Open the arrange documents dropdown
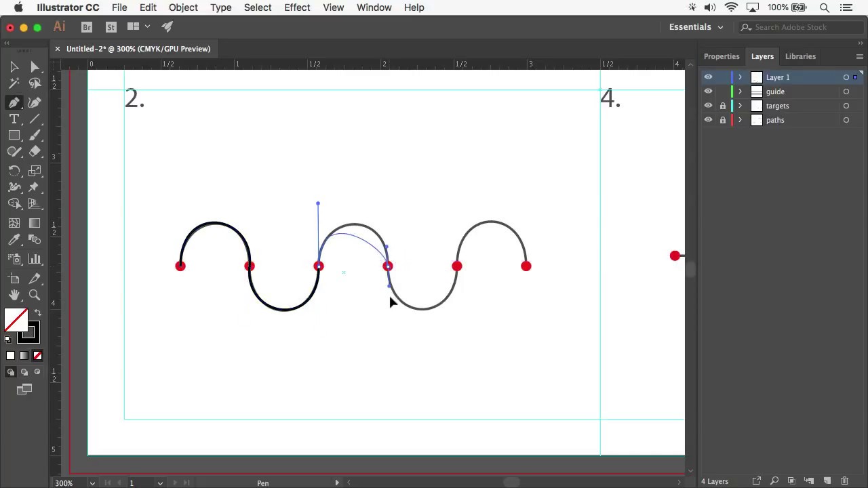The width and height of the screenshot is (868, 488). [x=138, y=27]
